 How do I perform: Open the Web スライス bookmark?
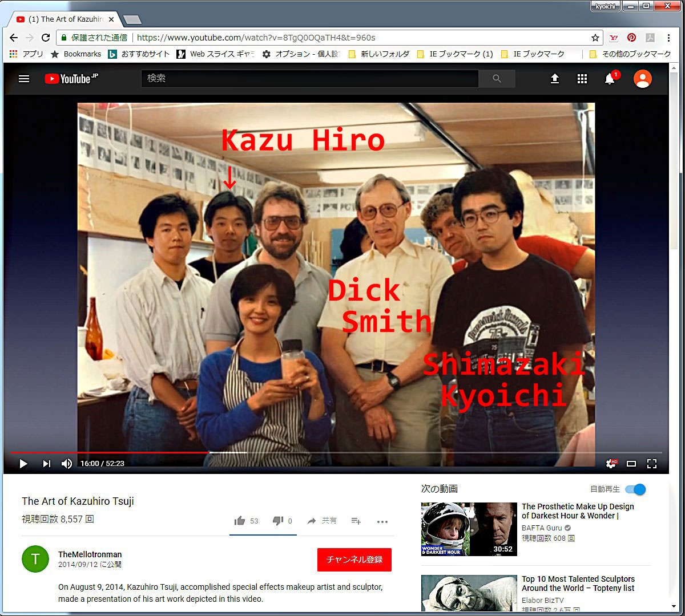click(216, 54)
